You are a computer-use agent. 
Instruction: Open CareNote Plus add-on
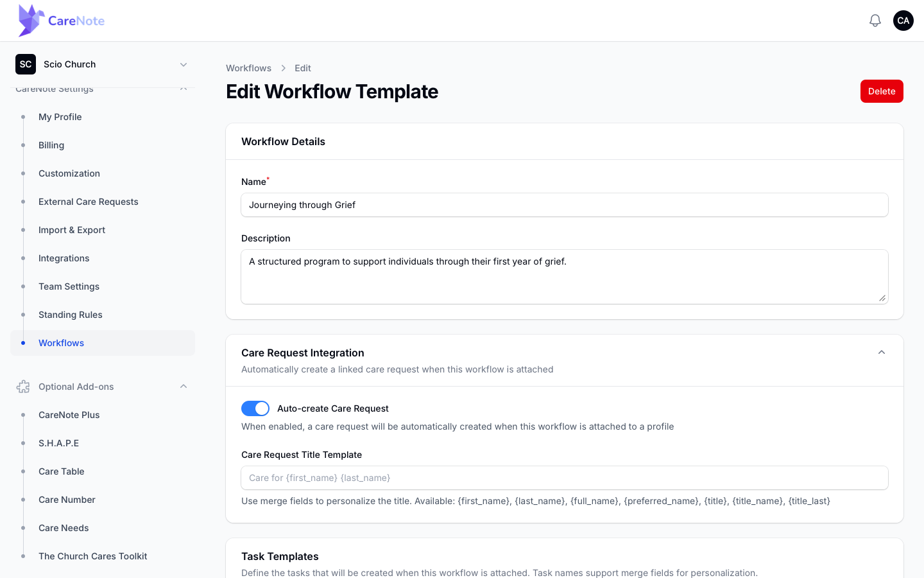[x=103, y=415]
